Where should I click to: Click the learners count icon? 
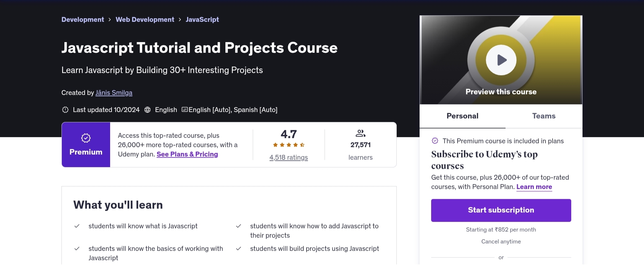pos(360,133)
